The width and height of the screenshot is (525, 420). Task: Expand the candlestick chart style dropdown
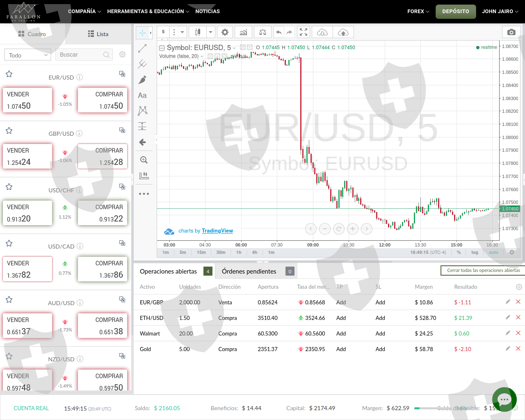[210, 32]
